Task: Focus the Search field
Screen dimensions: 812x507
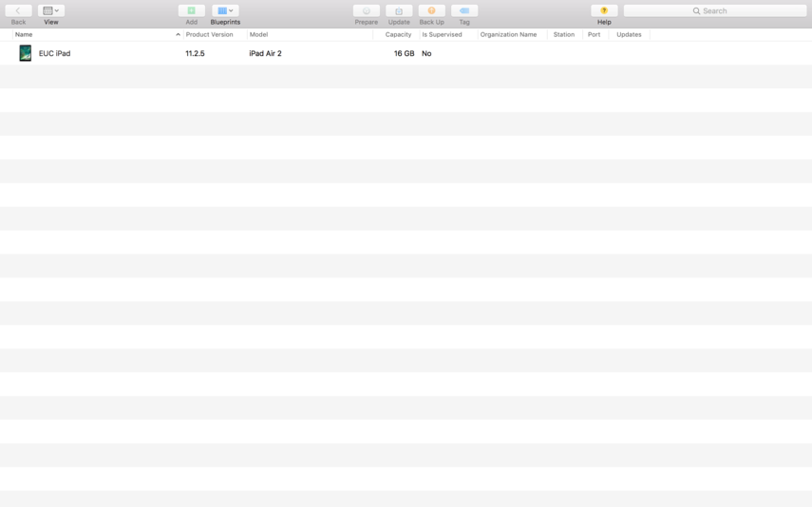Action: point(715,10)
